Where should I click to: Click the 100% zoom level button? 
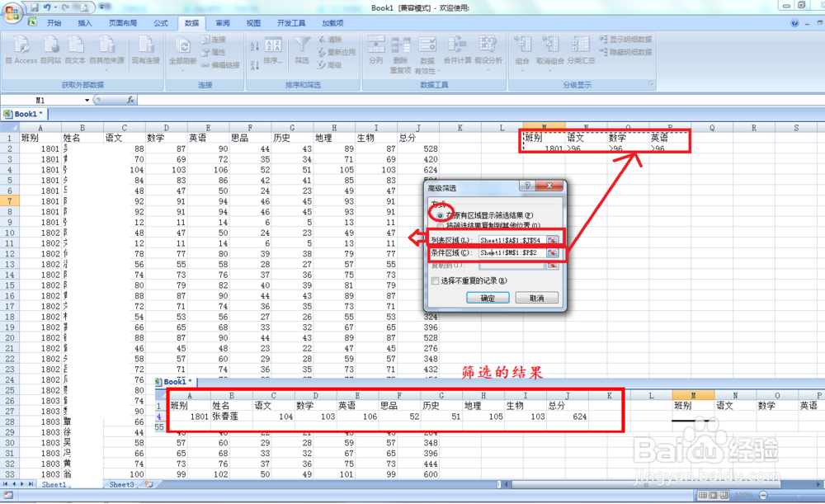pyautogui.click(x=743, y=495)
